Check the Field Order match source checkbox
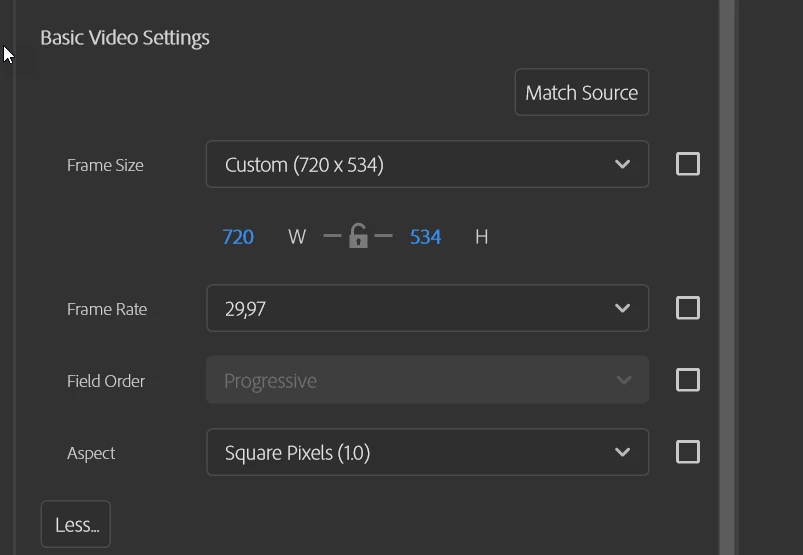Viewport: 803px width, 555px height. (x=688, y=380)
